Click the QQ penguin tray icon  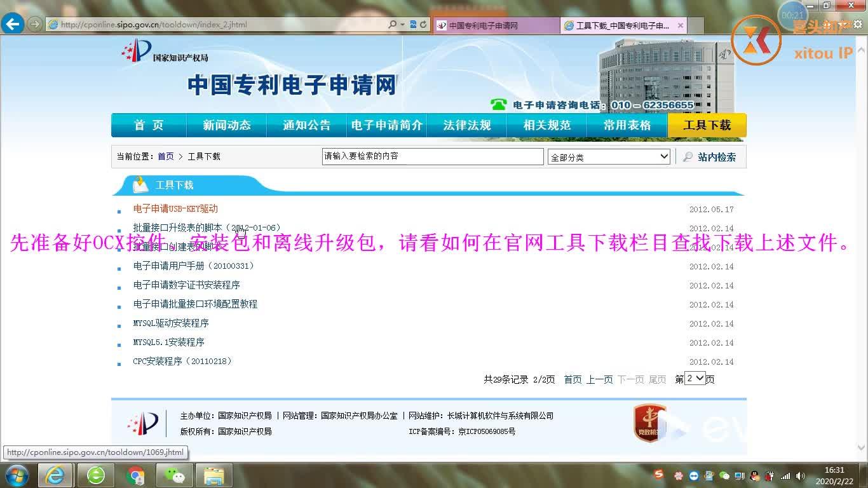pos(754,476)
